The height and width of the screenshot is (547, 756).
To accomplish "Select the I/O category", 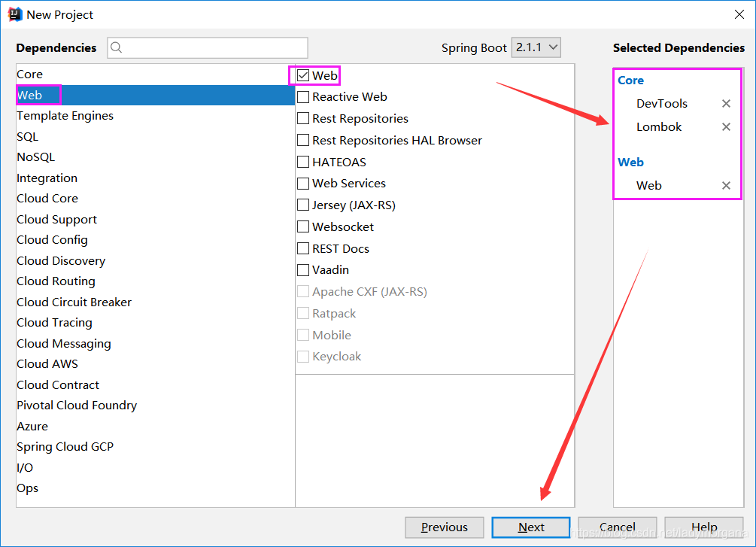I will coord(155,467).
